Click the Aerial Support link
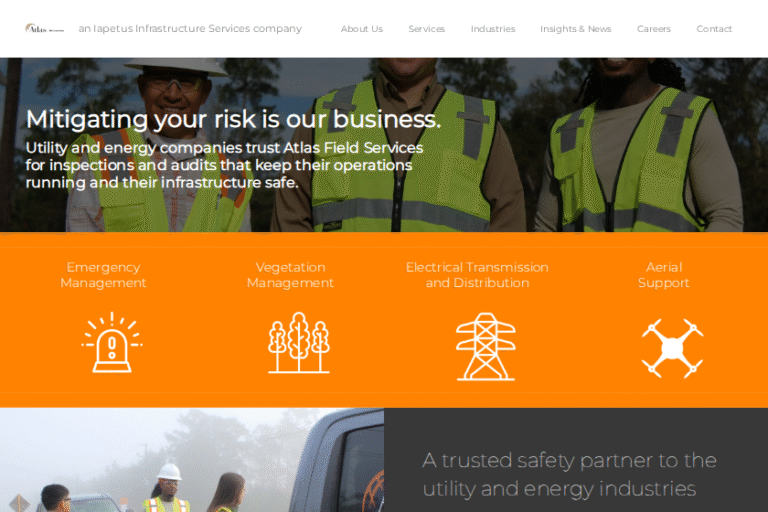Viewport: 768px width, 512px height. click(x=664, y=275)
